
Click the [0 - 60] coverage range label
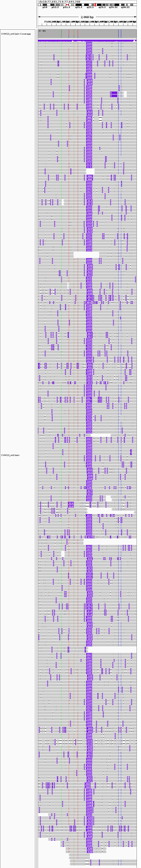[x=42, y=31]
